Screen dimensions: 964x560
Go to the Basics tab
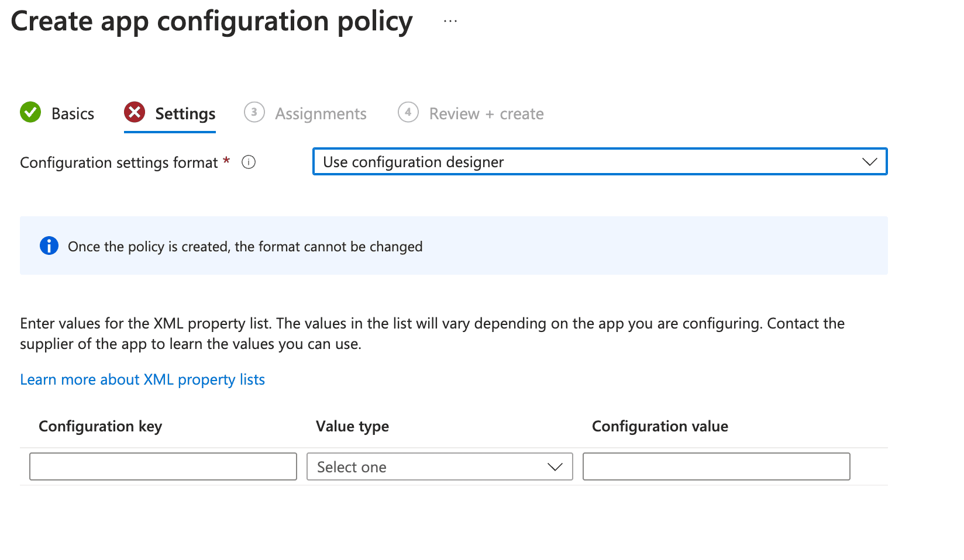(73, 114)
